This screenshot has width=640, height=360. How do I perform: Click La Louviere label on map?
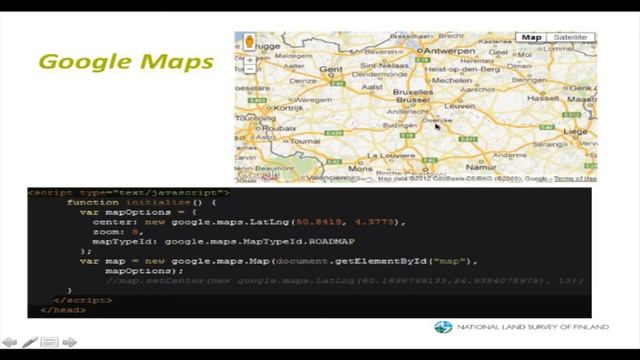click(391, 156)
